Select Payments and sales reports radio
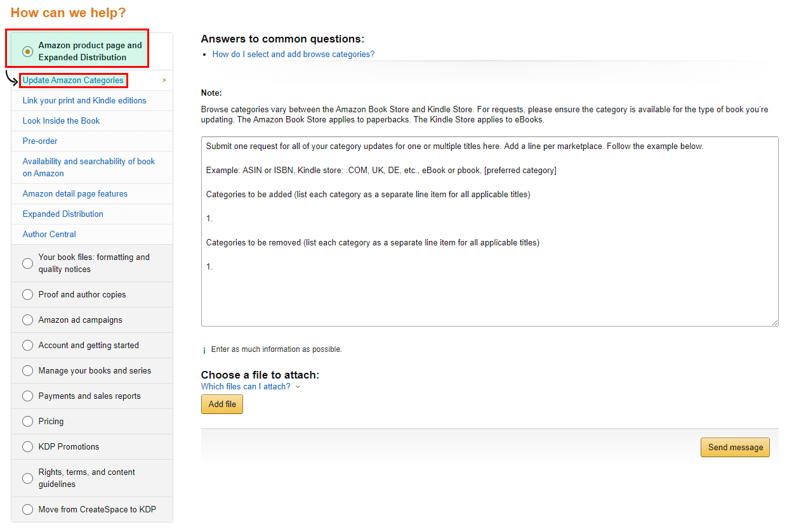The height and width of the screenshot is (532, 787). coord(28,396)
